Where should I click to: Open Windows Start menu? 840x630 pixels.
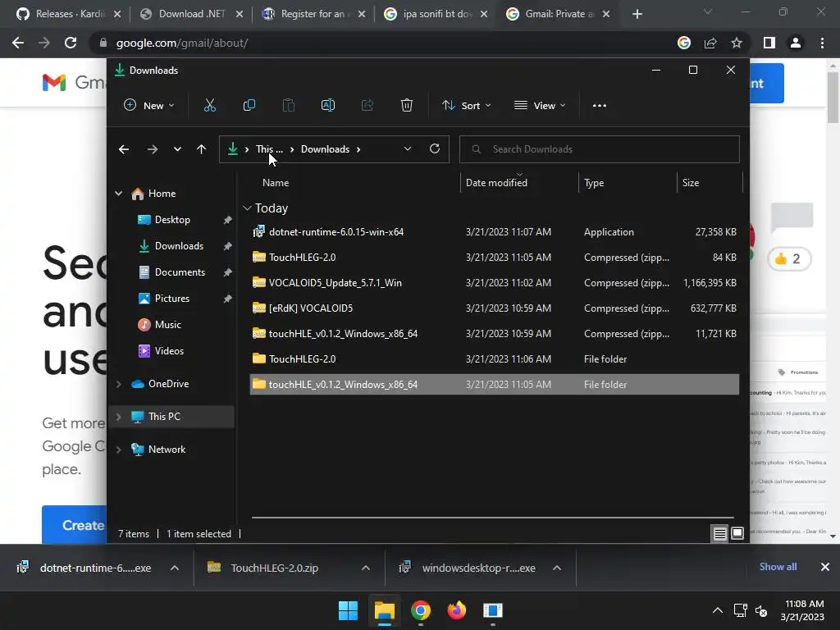(348, 610)
